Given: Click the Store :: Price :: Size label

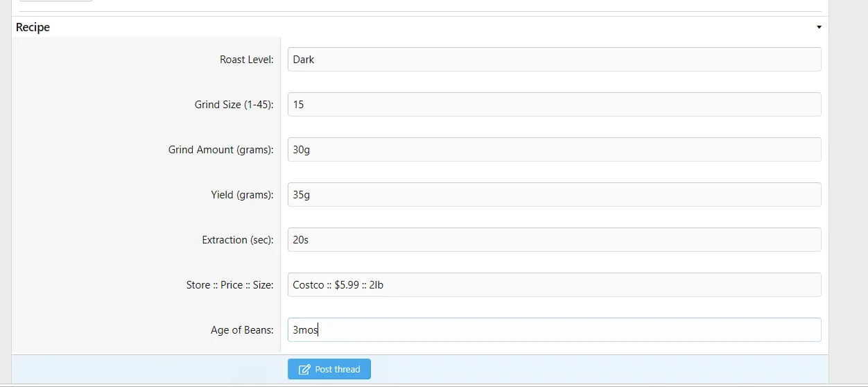Looking at the screenshot, I should point(230,285).
